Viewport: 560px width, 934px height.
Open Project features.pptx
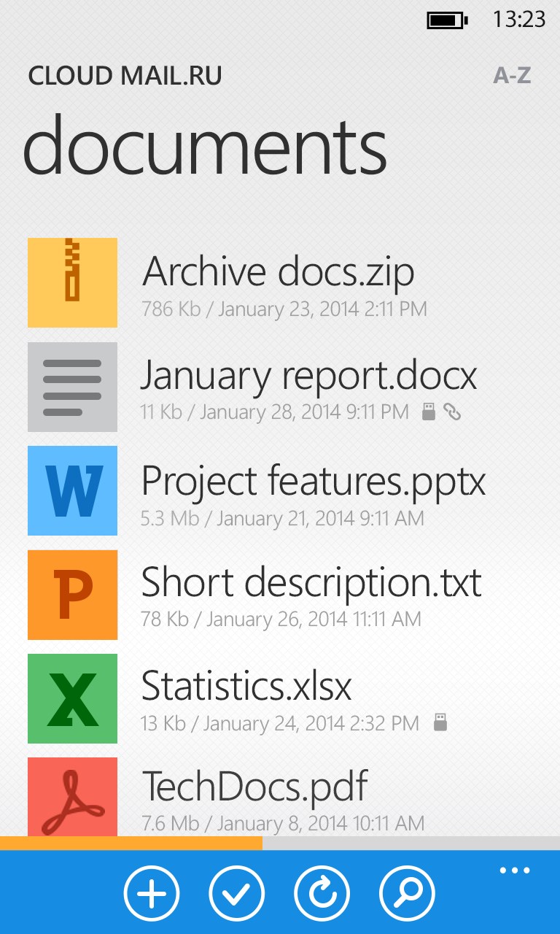coord(313,481)
